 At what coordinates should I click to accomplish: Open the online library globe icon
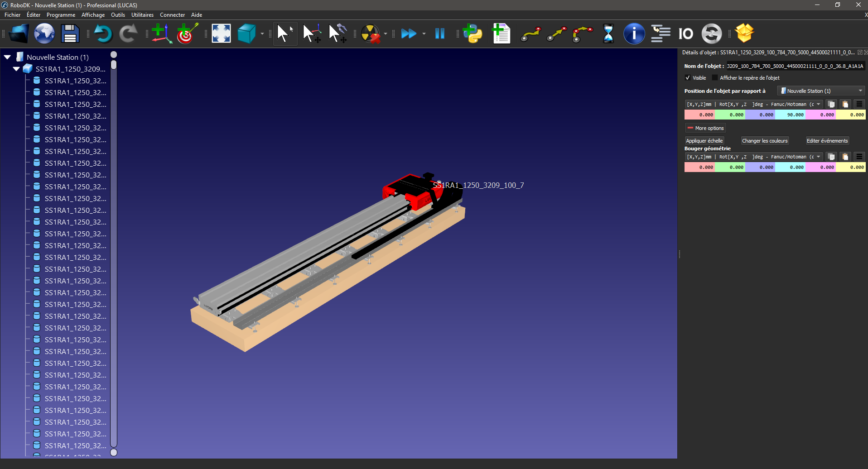coord(44,33)
